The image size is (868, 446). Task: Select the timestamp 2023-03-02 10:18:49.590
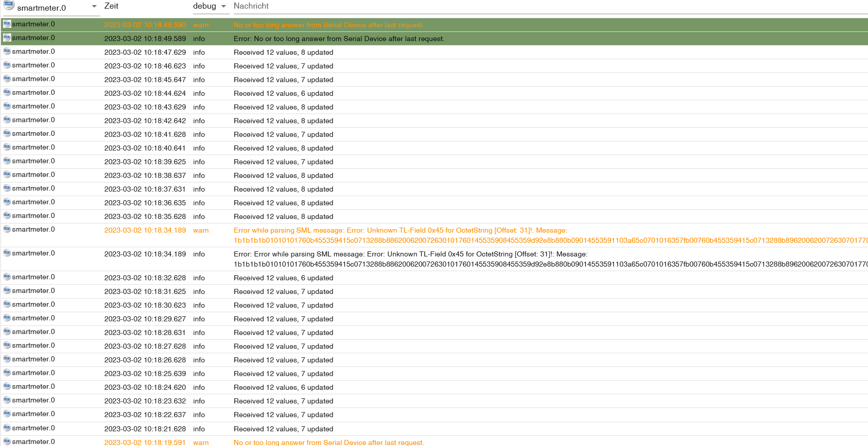click(145, 25)
